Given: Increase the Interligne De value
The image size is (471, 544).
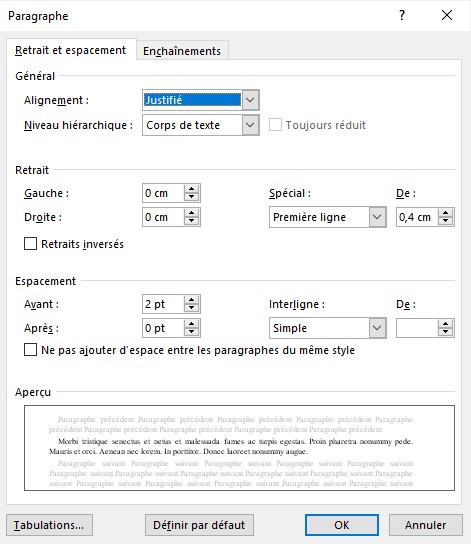Looking at the screenshot, I should pyautogui.click(x=446, y=324).
